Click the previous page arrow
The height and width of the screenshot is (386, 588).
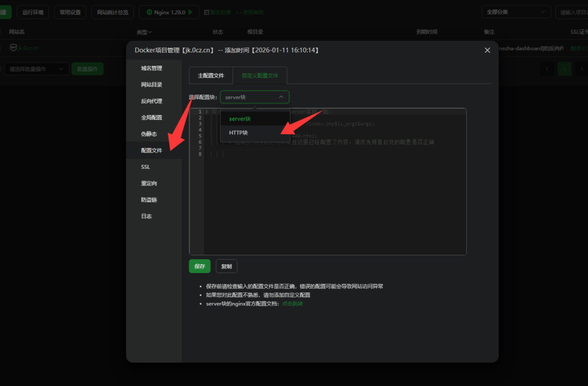pos(547,68)
